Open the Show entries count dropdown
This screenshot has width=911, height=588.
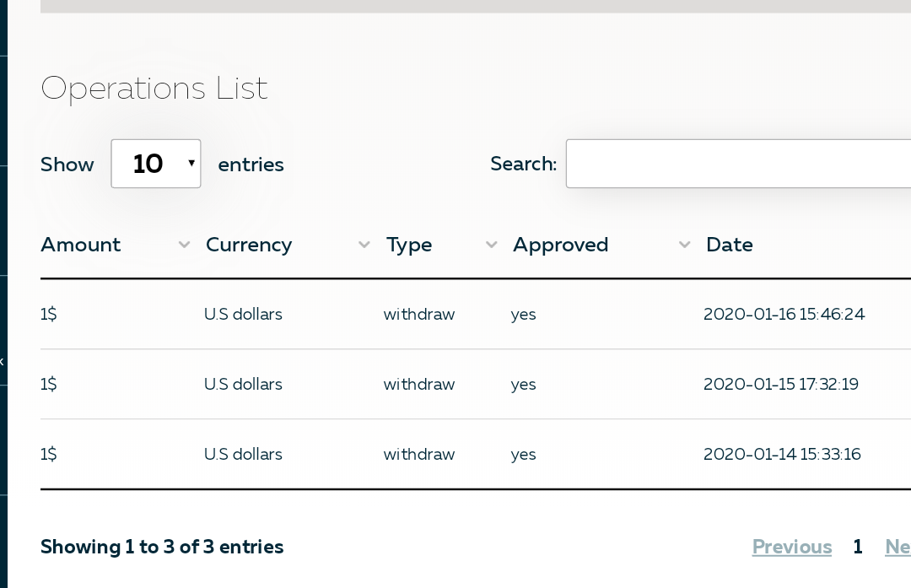tap(156, 164)
